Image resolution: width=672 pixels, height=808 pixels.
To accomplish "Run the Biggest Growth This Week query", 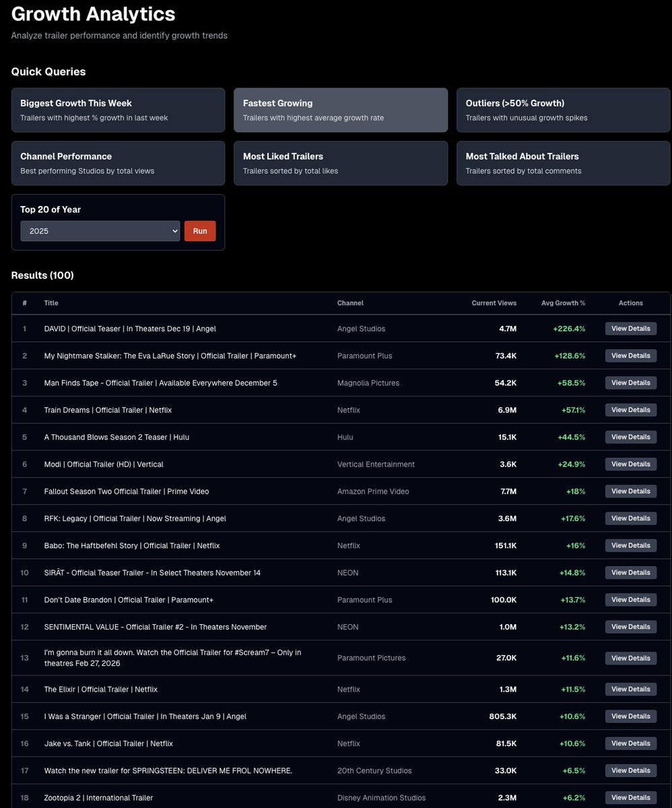I will point(118,110).
